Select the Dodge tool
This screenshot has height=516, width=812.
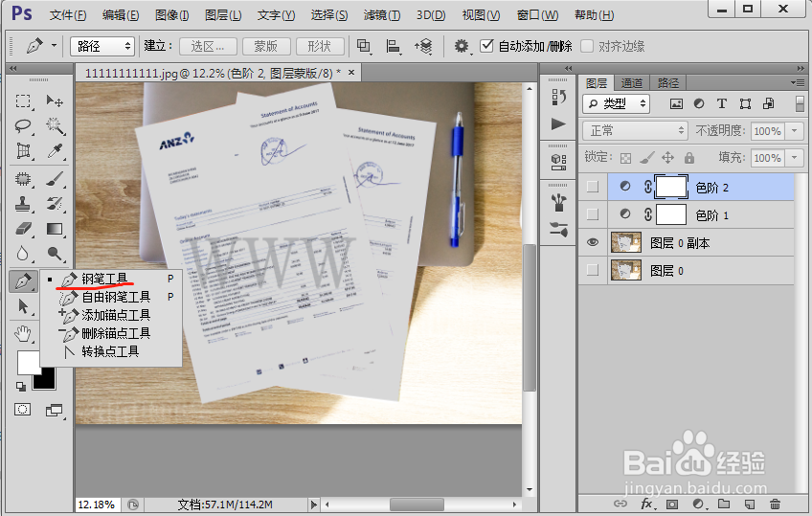(55, 254)
